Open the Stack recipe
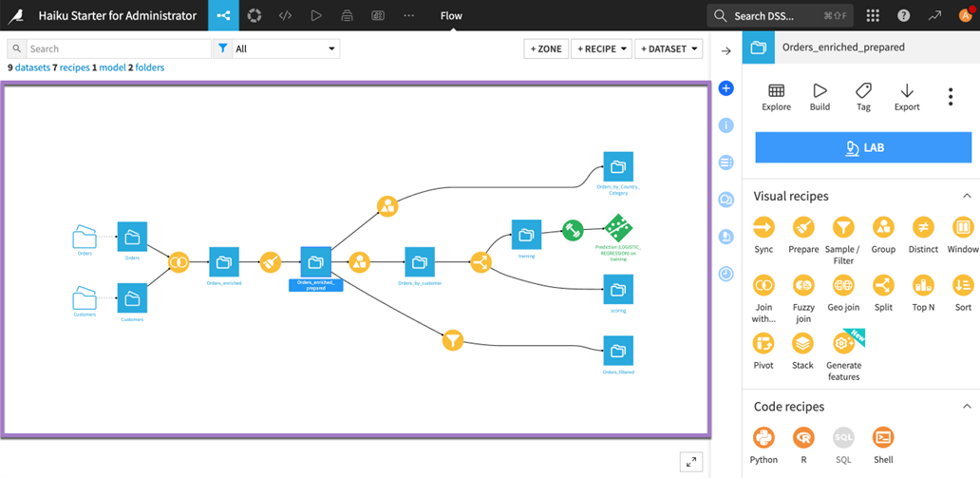980x478 pixels. (803, 343)
